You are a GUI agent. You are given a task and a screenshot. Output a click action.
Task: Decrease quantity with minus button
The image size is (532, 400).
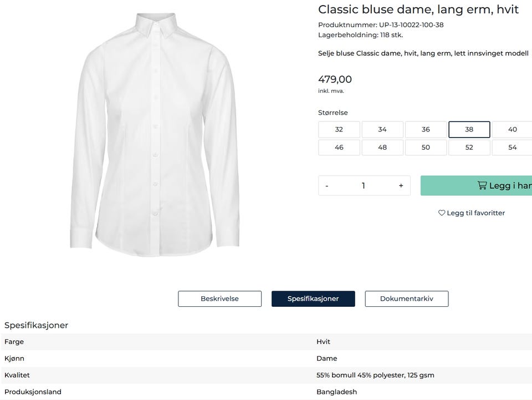tap(327, 186)
